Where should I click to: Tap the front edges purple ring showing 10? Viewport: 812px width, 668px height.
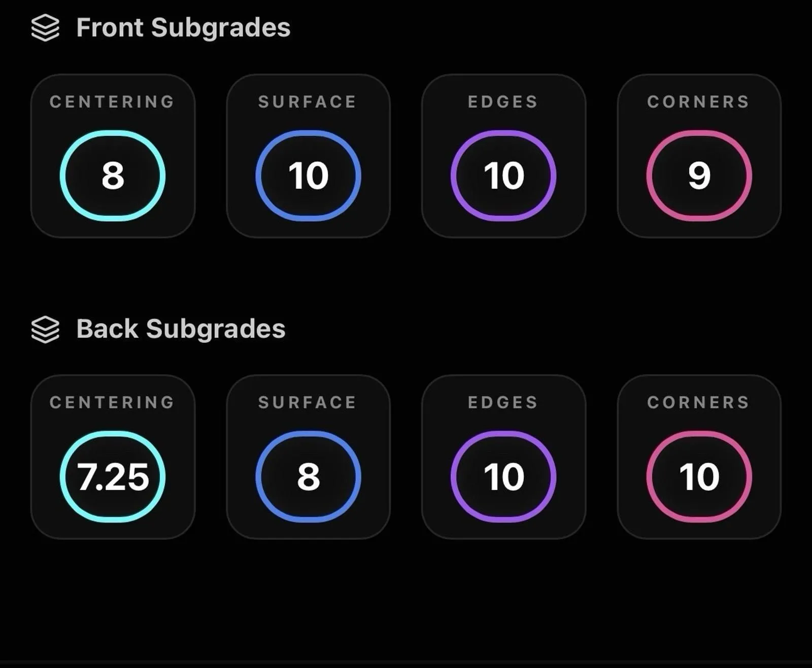(503, 175)
